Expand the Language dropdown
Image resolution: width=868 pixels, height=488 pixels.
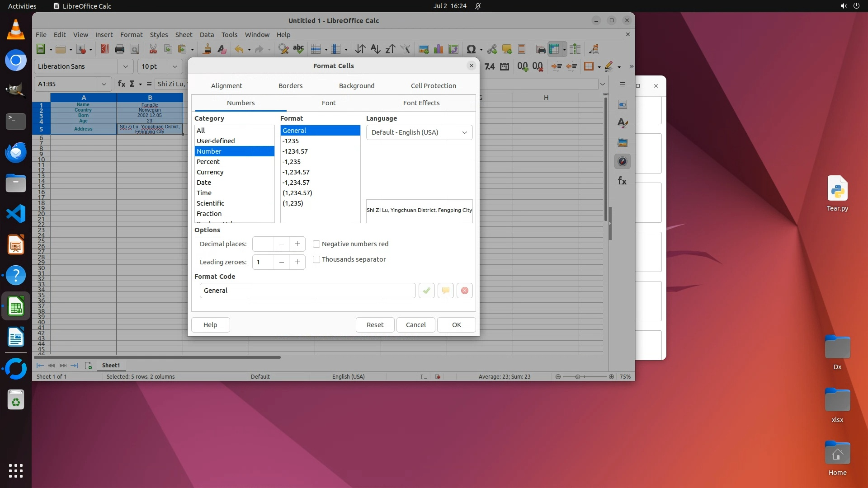pyautogui.click(x=464, y=132)
